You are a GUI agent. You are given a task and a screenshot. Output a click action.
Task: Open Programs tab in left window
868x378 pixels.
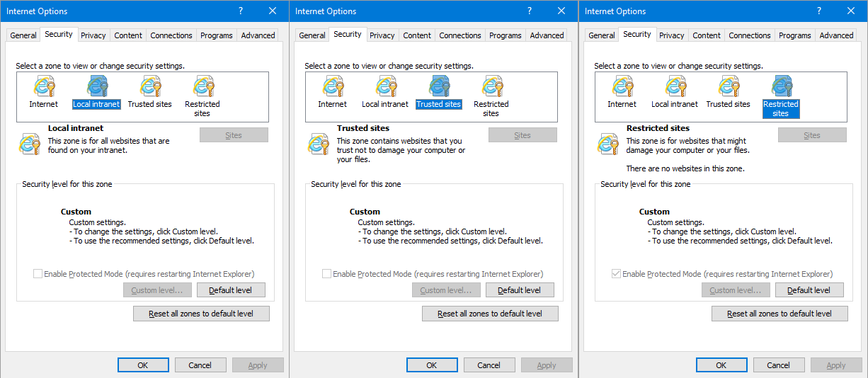[x=217, y=35]
